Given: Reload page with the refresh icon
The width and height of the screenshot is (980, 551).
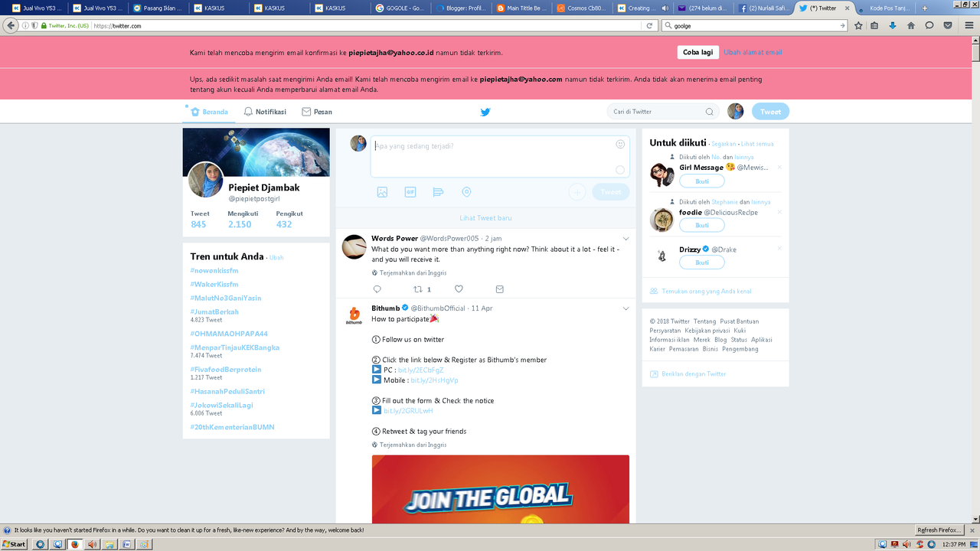Looking at the screenshot, I should (x=650, y=25).
